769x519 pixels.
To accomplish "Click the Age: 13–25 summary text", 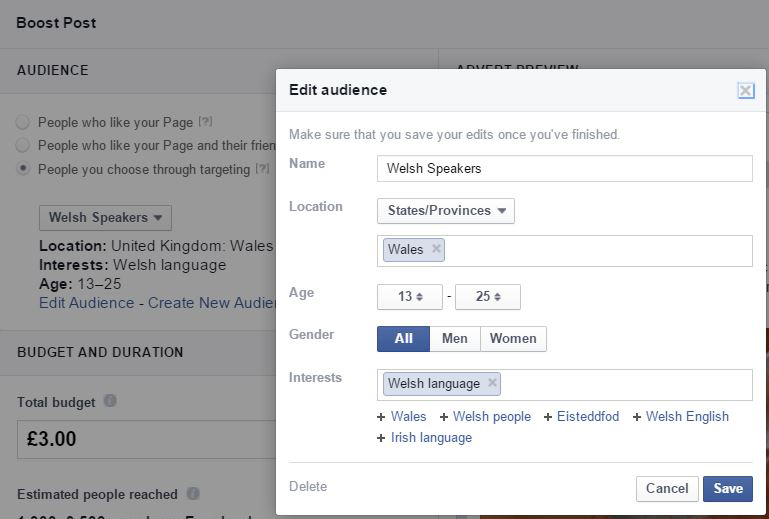I will 80,284.
